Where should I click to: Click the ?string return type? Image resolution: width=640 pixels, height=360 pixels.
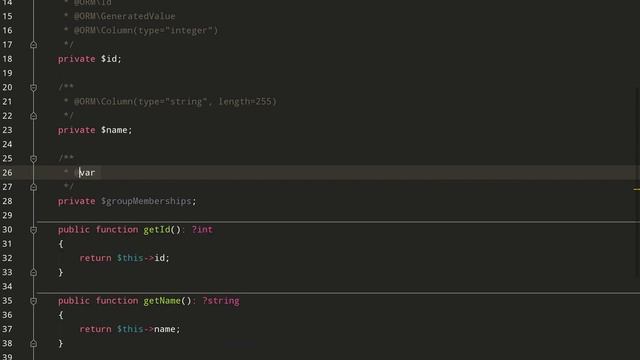pyautogui.click(x=221, y=301)
